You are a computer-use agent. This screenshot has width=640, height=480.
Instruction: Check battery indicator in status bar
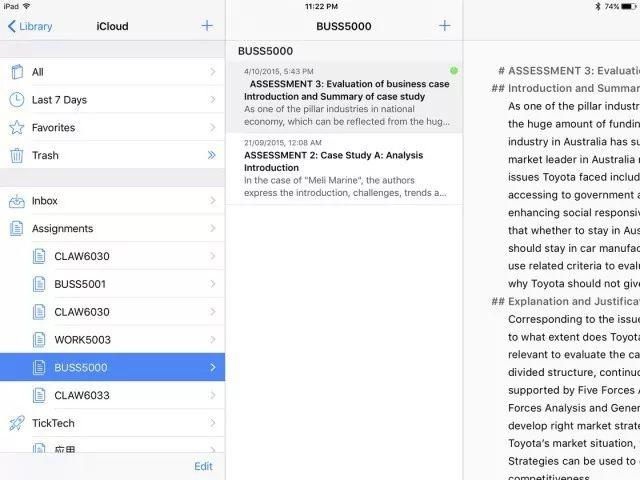pyautogui.click(x=629, y=7)
